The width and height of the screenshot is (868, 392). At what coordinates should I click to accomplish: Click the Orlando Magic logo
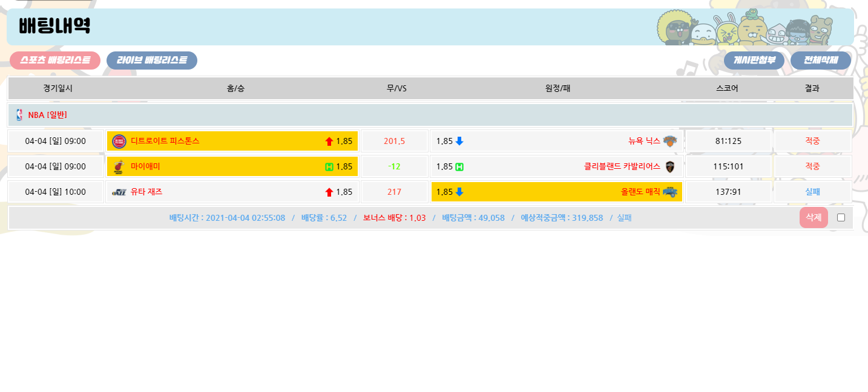[669, 192]
